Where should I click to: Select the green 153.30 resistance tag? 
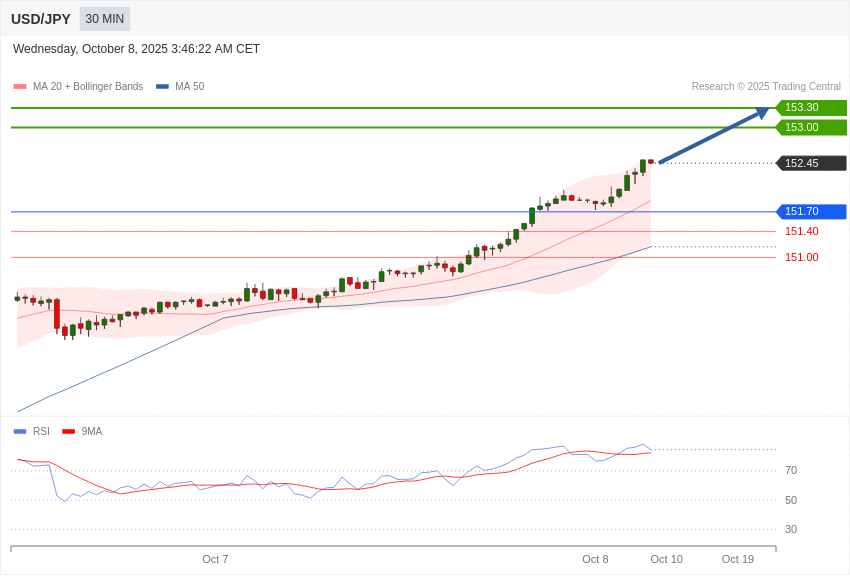[x=811, y=107]
